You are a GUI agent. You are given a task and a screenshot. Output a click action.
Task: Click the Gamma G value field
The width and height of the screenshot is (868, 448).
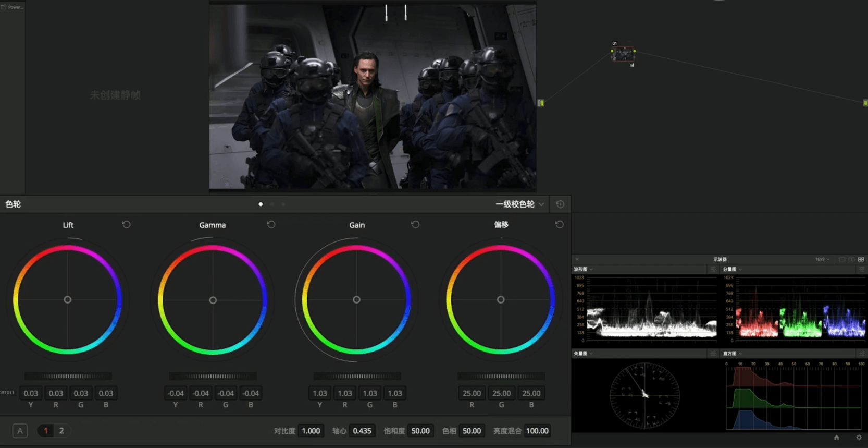tap(226, 393)
